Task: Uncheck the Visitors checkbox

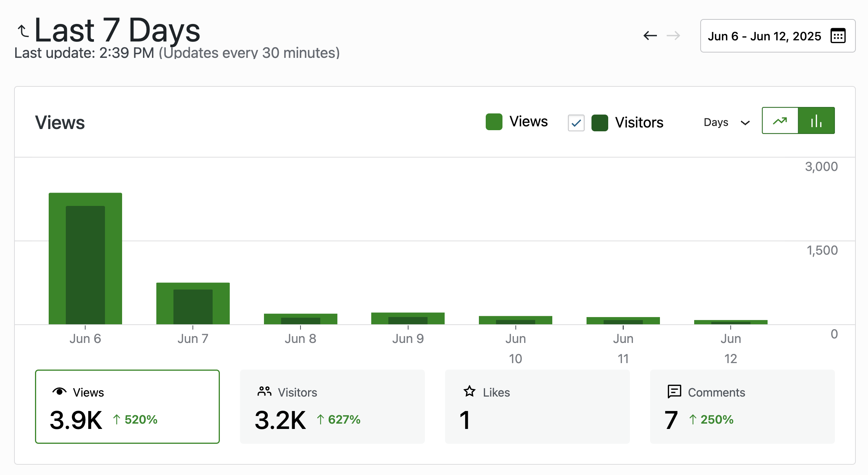Action: click(576, 123)
